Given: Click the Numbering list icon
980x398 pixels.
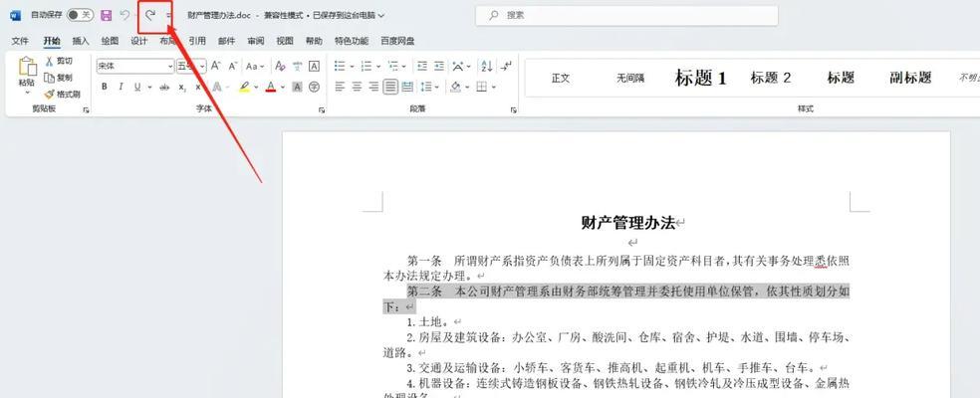Looking at the screenshot, I should 367,66.
